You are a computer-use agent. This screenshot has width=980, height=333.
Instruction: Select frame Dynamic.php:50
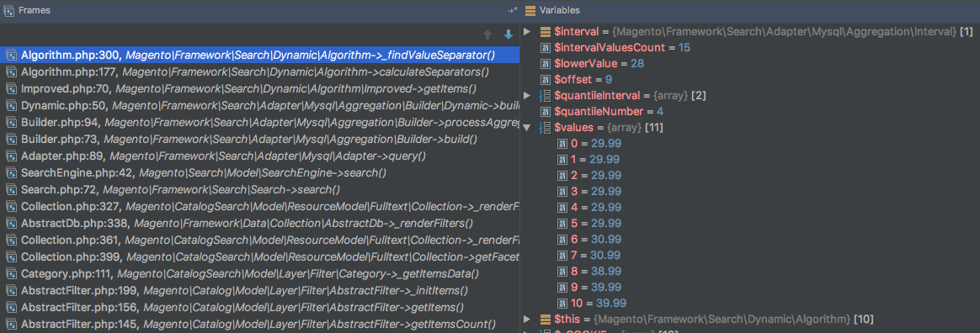coord(259,106)
